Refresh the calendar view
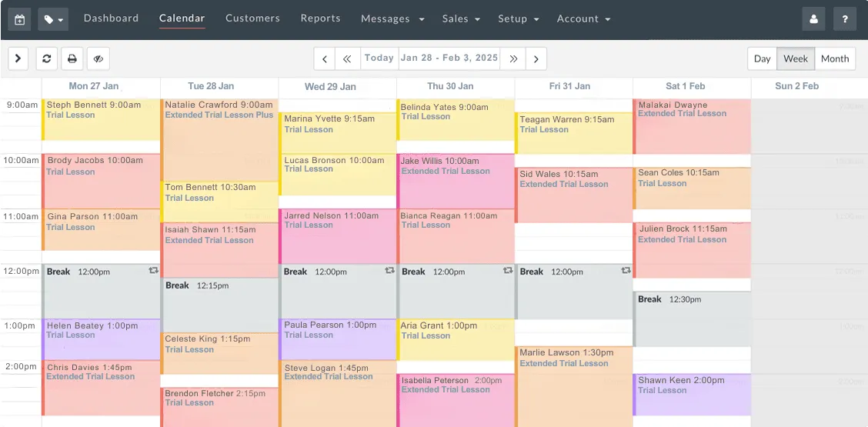 coord(47,58)
